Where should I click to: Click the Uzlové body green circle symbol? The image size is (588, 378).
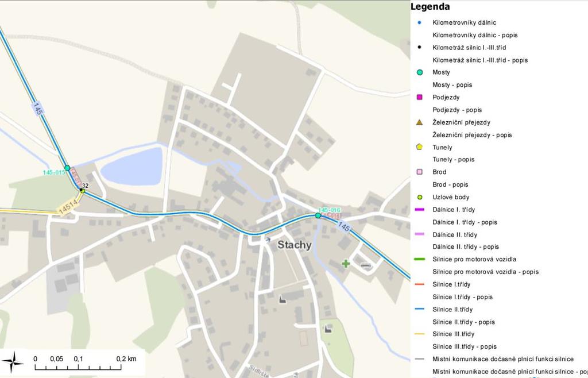[x=419, y=197]
